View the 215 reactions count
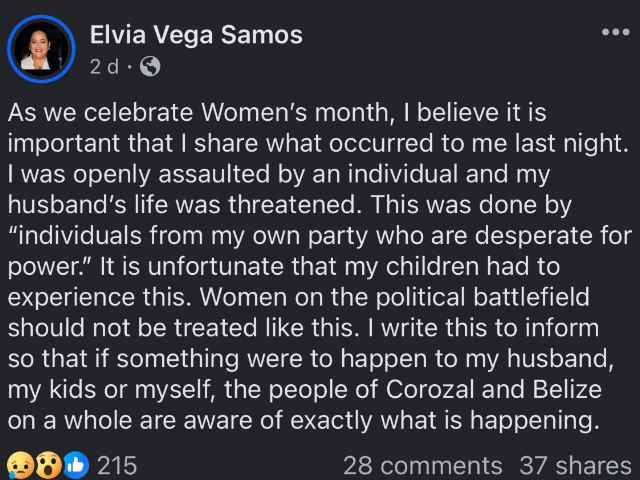640x480 pixels. (117, 466)
